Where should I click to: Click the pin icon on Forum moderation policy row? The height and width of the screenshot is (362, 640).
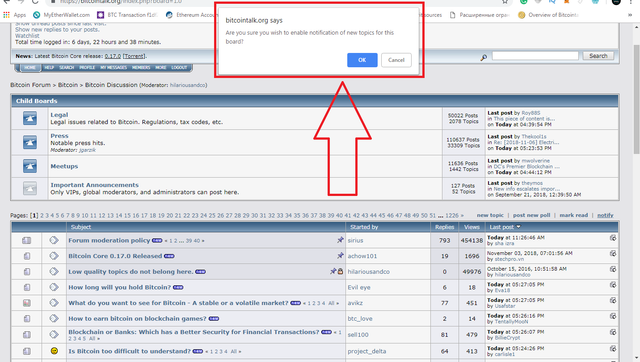point(340,240)
